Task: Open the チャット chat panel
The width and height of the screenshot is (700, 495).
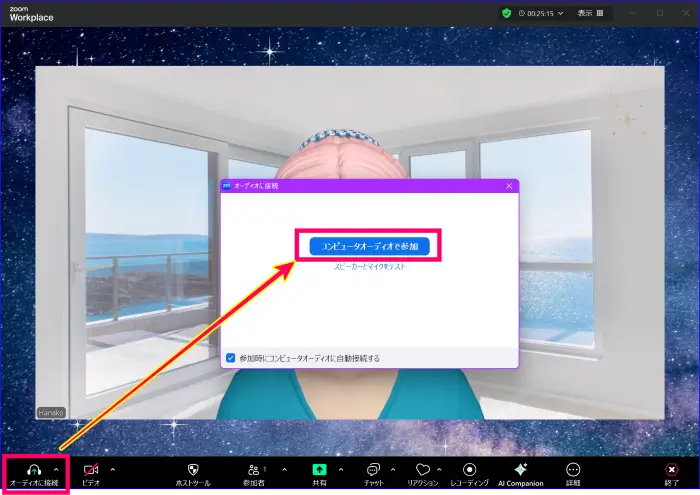Action: pyautogui.click(x=372, y=469)
